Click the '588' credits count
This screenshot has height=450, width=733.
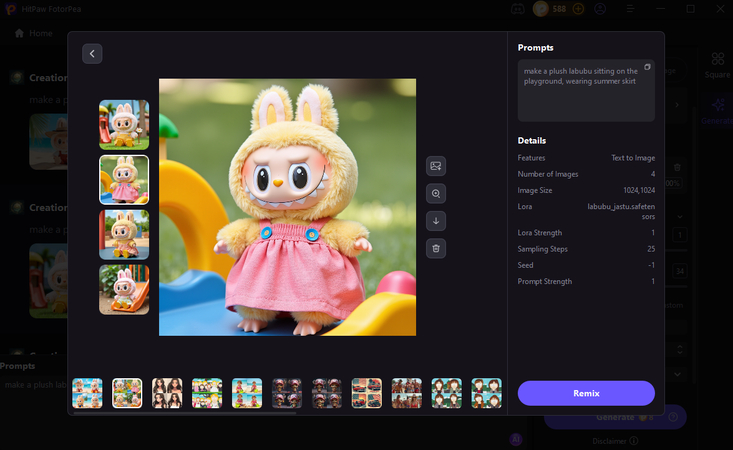[x=559, y=9]
